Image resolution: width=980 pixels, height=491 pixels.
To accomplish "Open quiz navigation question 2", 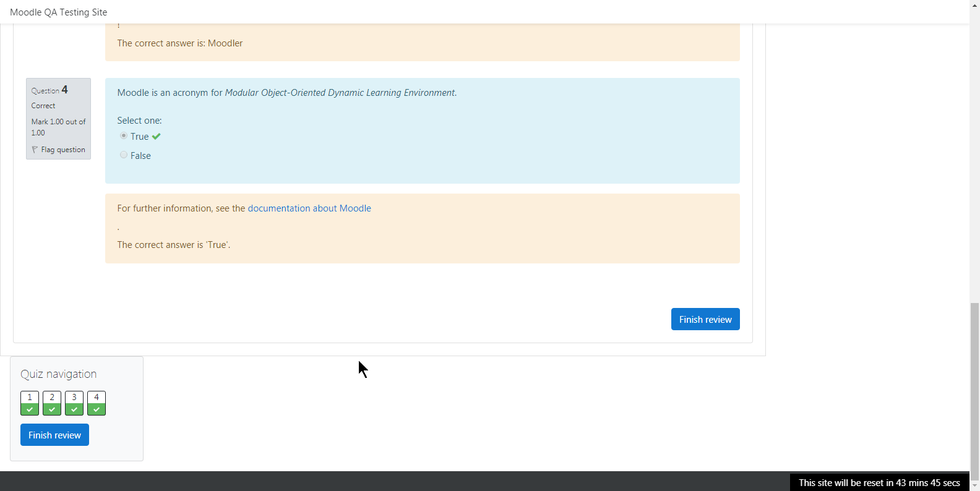I will [x=52, y=403].
